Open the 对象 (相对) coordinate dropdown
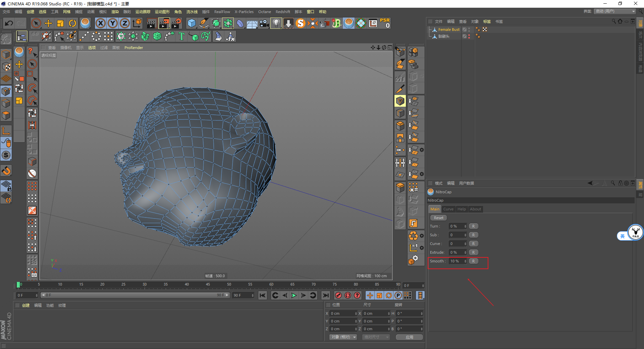This screenshot has height=349, width=644. [x=343, y=337]
